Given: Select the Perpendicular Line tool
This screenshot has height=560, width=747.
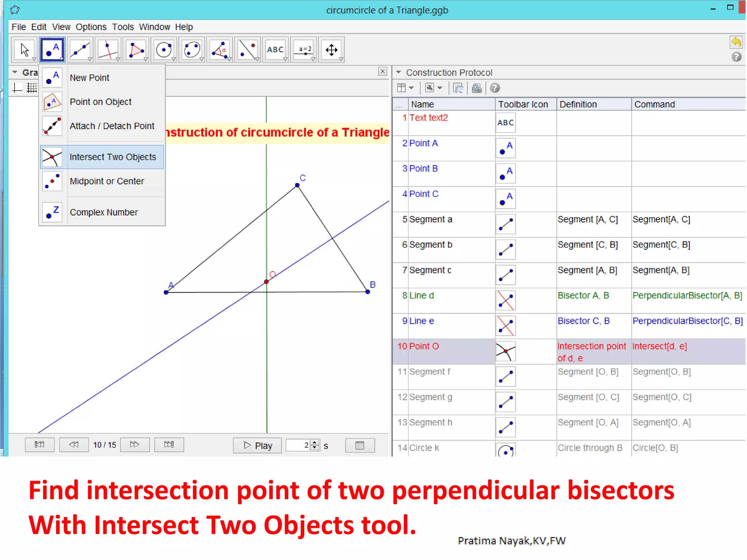Looking at the screenshot, I should [x=108, y=50].
